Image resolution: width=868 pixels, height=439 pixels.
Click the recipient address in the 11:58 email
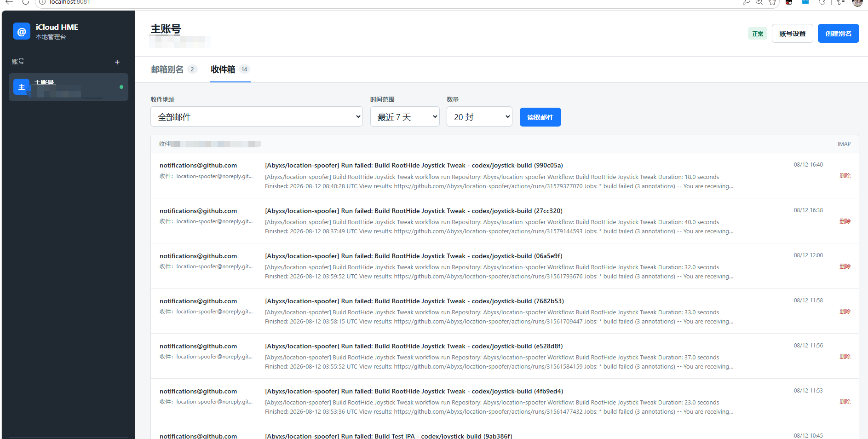(206, 312)
